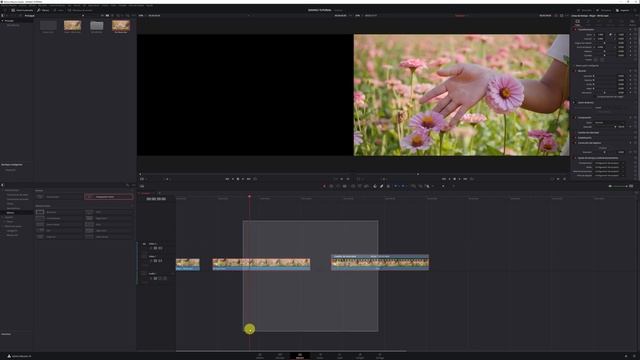Open the Fairlight page tab
Image resolution: width=640 pixels, height=360 pixels.
click(360, 356)
